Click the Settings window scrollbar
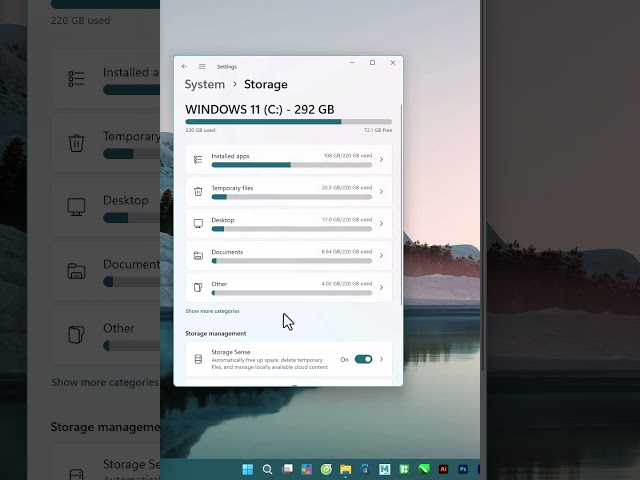Viewport: 640px width, 480px height. (x=402, y=204)
